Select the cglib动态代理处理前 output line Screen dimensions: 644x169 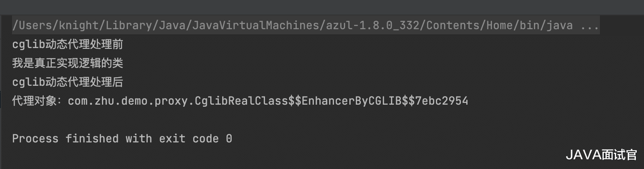(68, 45)
